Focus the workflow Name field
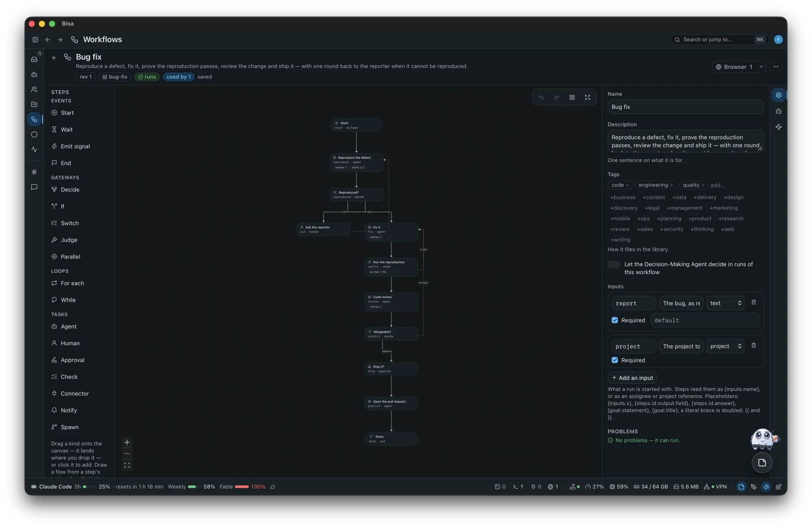 click(685, 107)
